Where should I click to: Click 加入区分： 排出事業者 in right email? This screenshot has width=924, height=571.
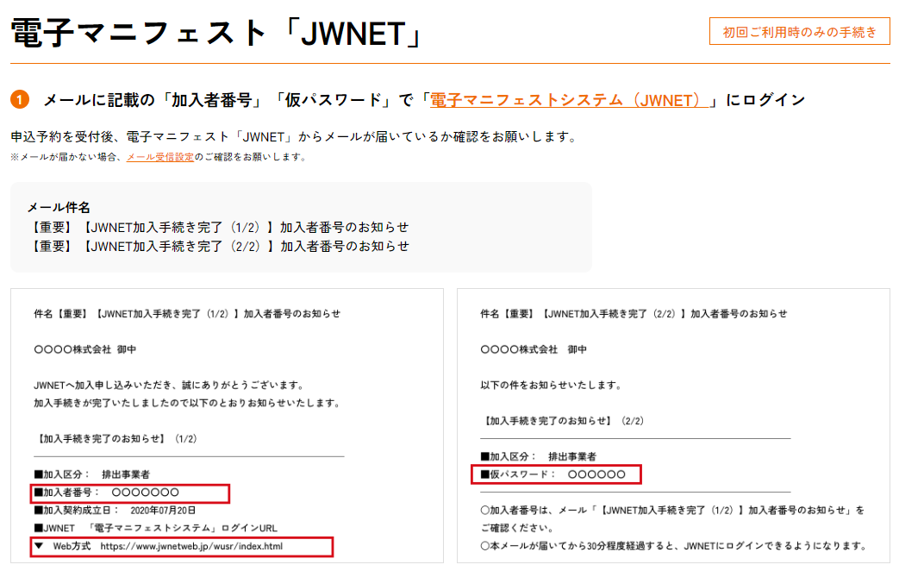[x=539, y=456]
